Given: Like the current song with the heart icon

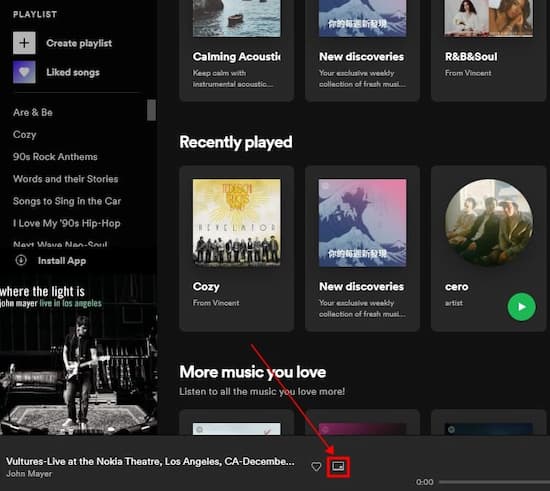Looking at the screenshot, I should [x=316, y=466].
